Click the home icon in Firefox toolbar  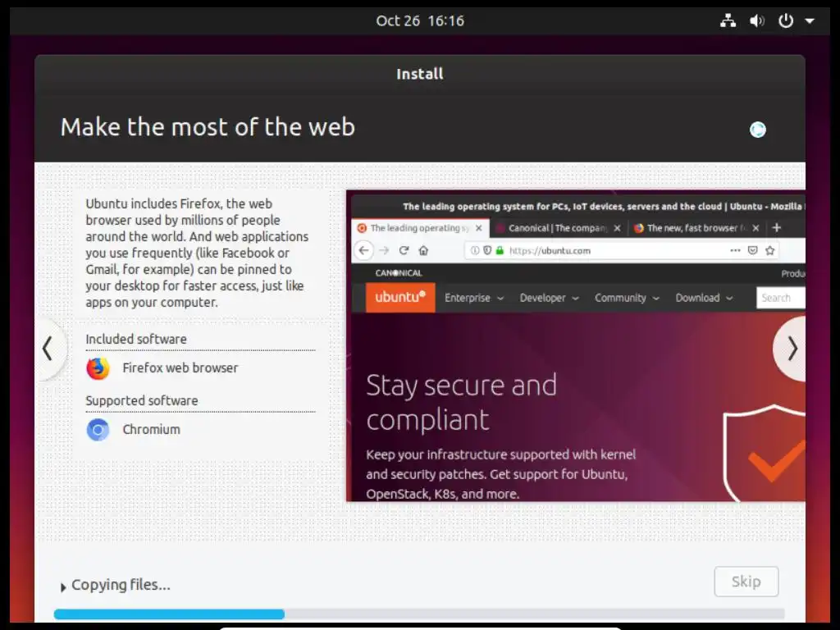[x=423, y=250]
